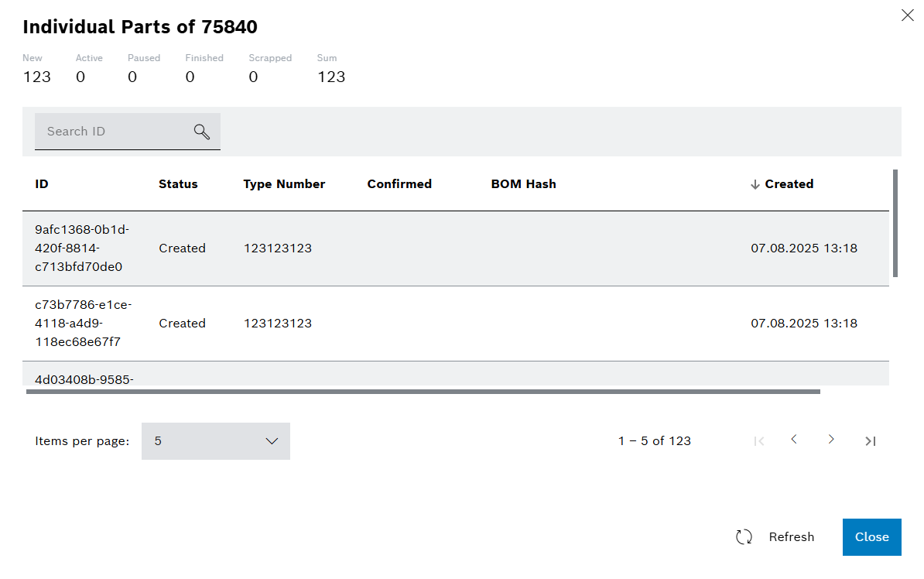Focus the Search ID input field
The width and height of the screenshot is (924, 579).
112,132
